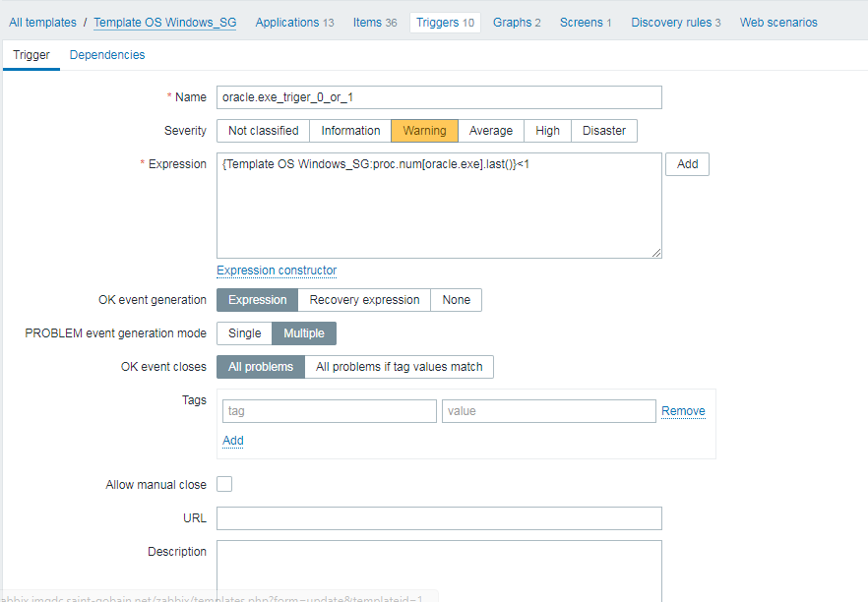Select Recovery expression for OK event generation
Screen dimensions: 868x602
point(364,300)
